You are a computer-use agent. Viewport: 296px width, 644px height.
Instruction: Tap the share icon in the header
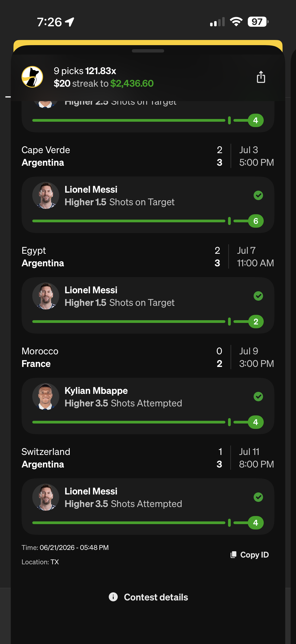pos(261,77)
